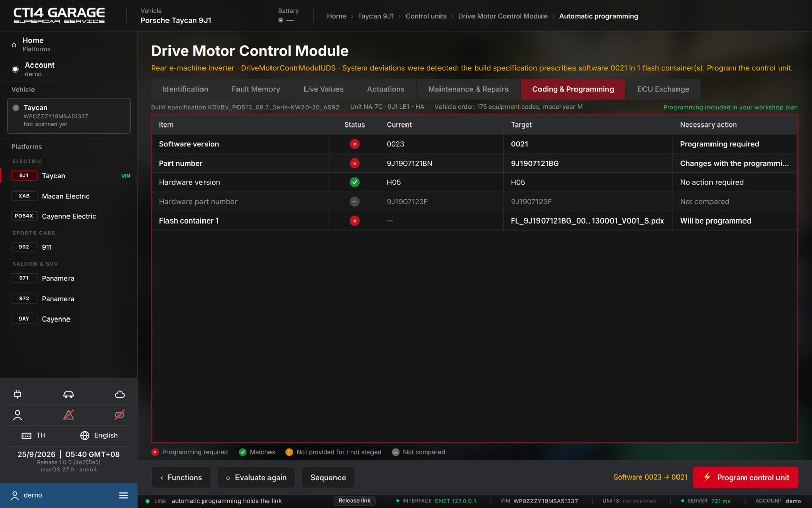The height and width of the screenshot is (508, 812).
Task: Click the Target column header
Action: tap(521, 125)
